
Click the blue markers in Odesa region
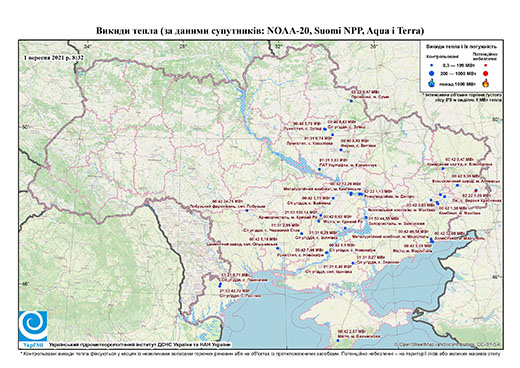coord(220,285)
